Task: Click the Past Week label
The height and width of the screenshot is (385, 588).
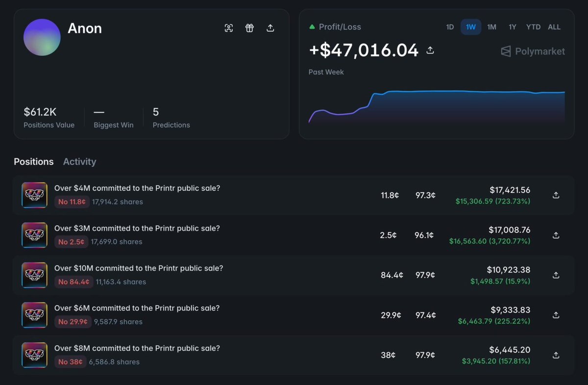Action: click(x=326, y=72)
